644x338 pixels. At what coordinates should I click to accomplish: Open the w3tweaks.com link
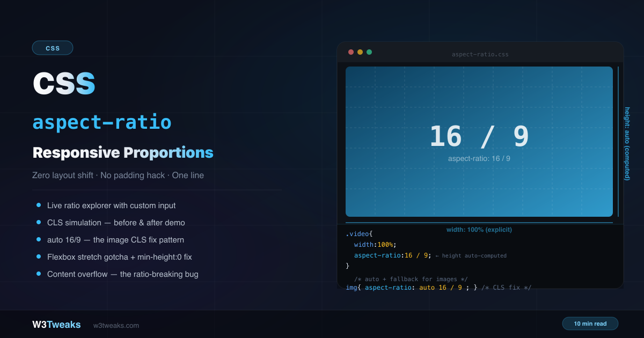pos(116,326)
